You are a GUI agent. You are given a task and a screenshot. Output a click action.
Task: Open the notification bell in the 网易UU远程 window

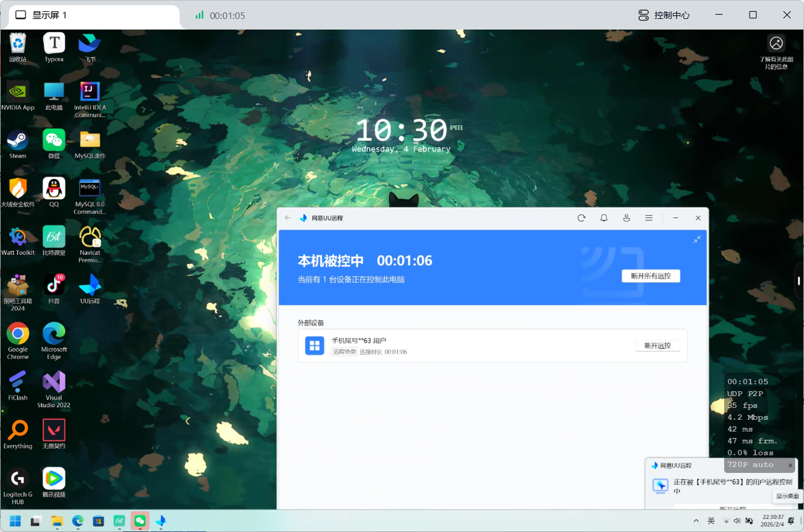[x=604, y=218]
